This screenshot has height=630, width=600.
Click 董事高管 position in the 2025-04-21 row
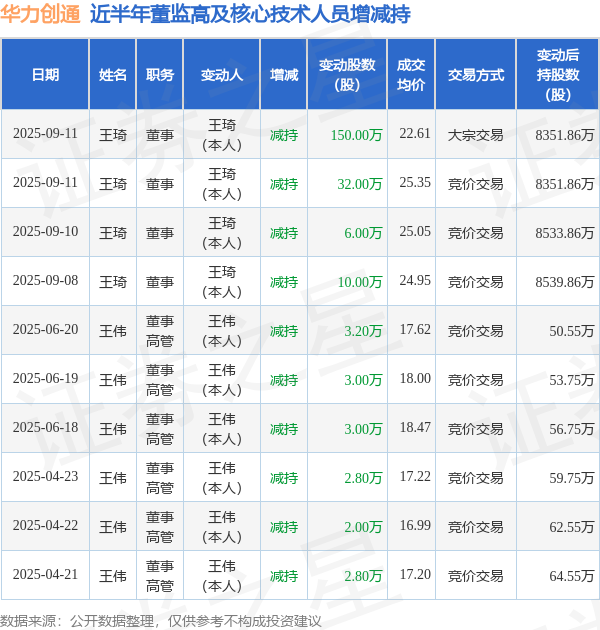coord(160,576)
